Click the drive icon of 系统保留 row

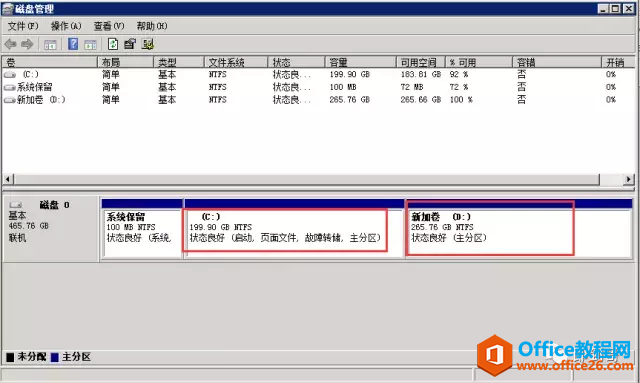click(10, 87)
